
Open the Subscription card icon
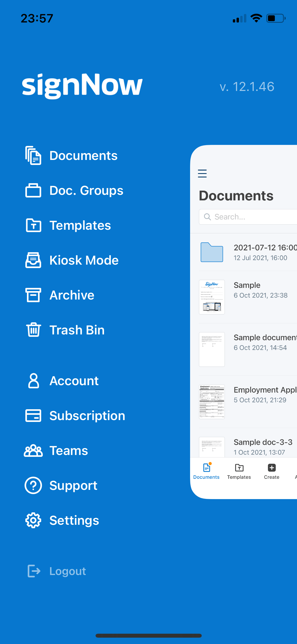(33, 416)
